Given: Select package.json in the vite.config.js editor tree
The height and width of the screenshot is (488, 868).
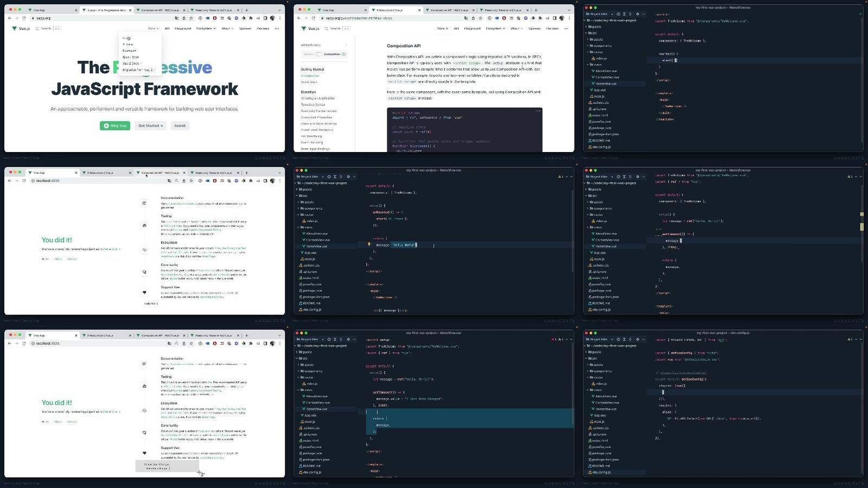Looking at the screenshot, I should (599, 453).
